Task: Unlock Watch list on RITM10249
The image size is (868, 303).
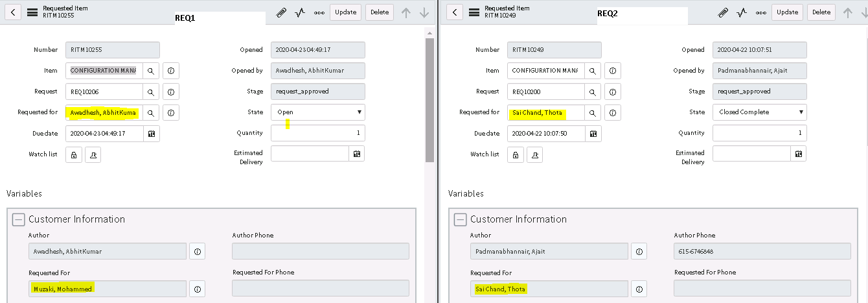Action: pyautogui.click(x=516, y=154)
